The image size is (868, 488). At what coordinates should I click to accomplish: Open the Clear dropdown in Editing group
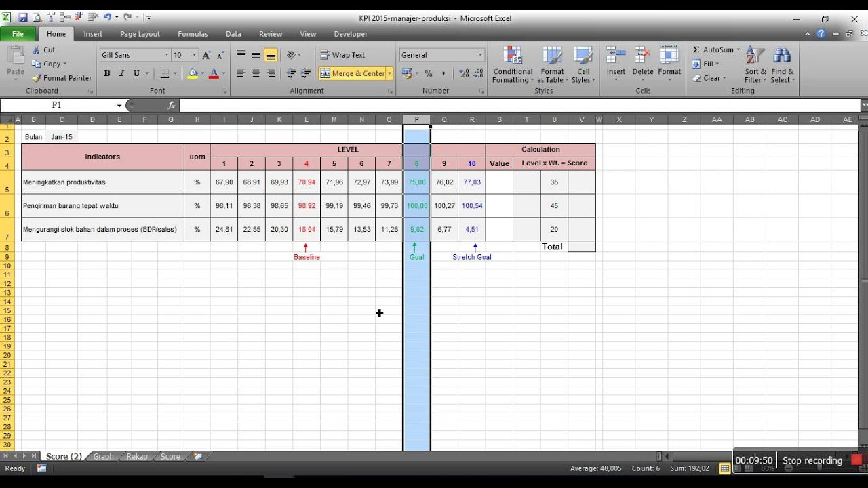coord(709,78)
